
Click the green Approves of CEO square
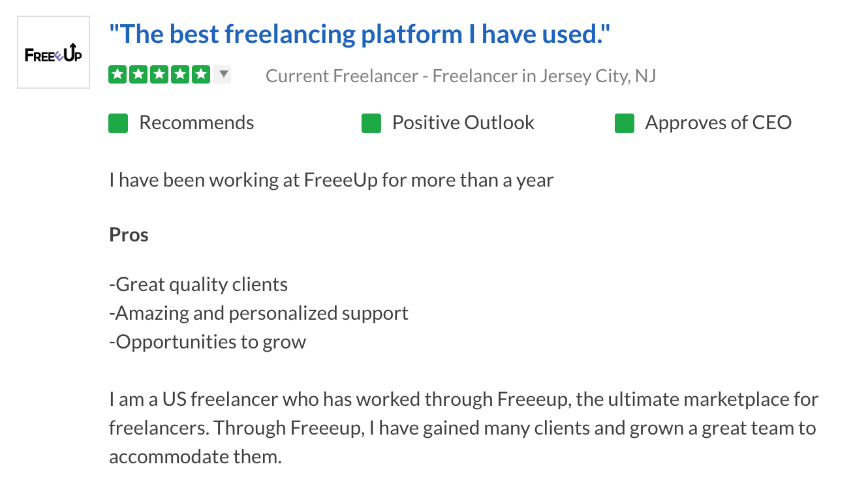(x=625, y=123)
